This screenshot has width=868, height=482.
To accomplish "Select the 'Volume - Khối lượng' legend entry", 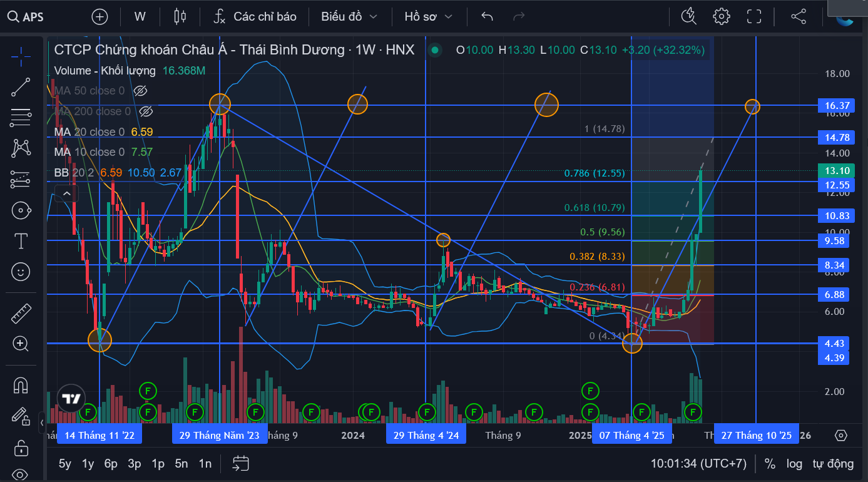I will pos(106,71).
